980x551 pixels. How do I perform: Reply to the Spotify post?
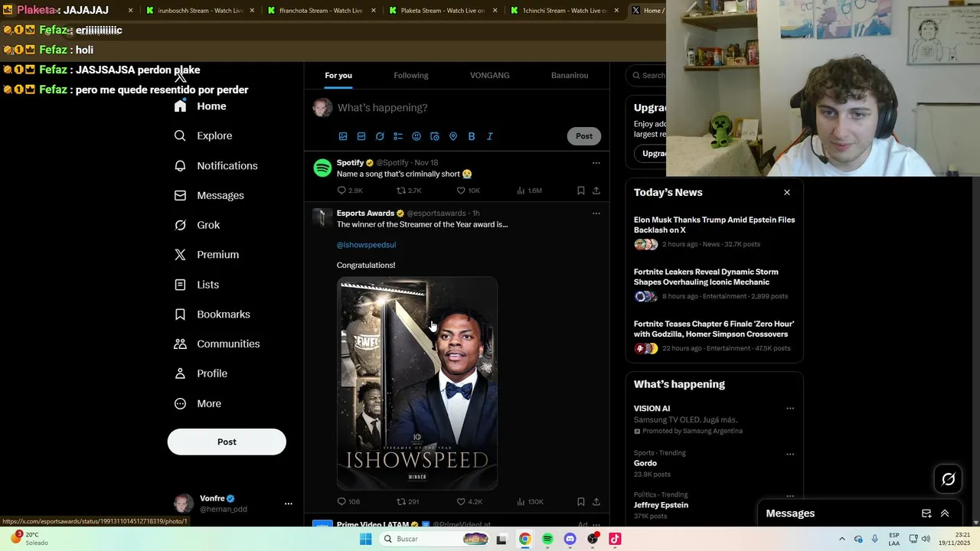(350, 191)
